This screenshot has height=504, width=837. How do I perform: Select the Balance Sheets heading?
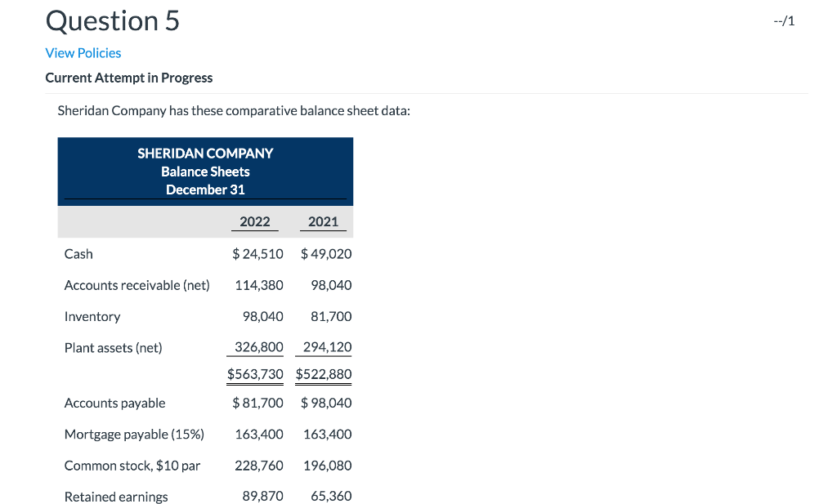tap(205, 171)
